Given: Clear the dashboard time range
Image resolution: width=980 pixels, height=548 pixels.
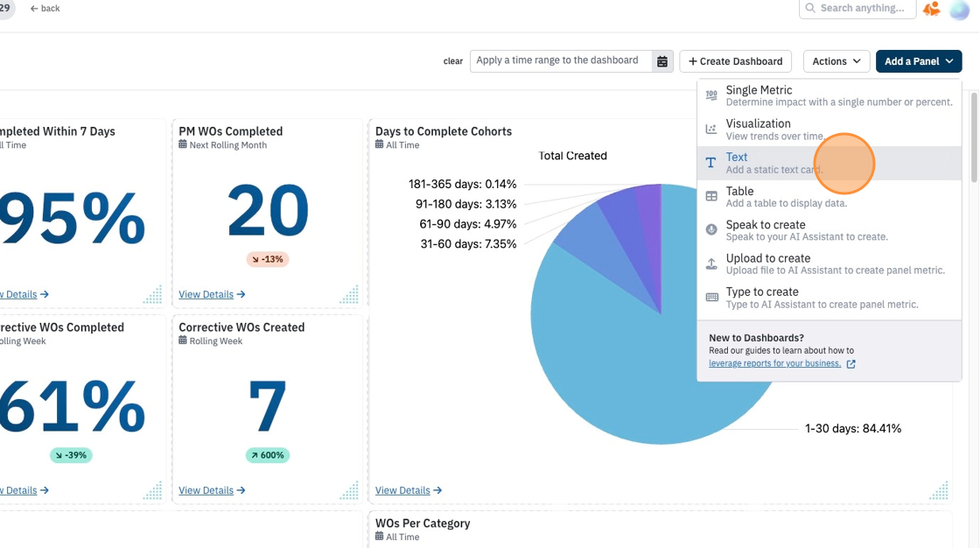Looking at the screenshot, I should tap(453, 61).
